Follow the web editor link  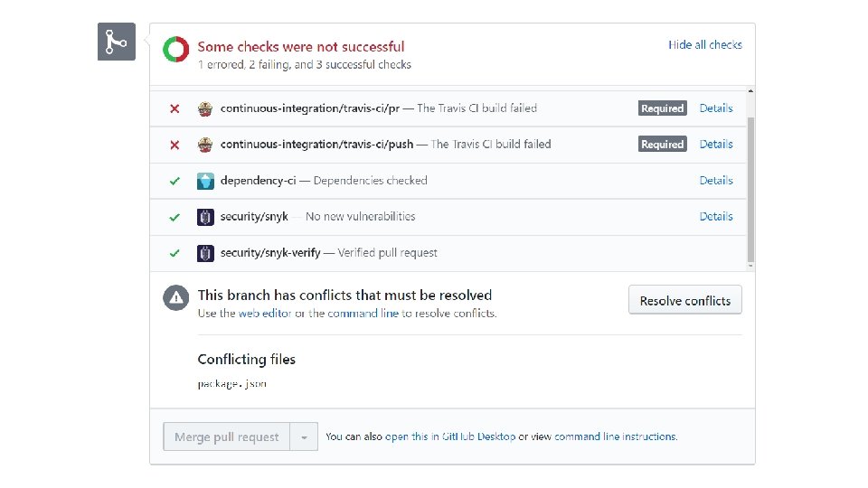[261, 314]
